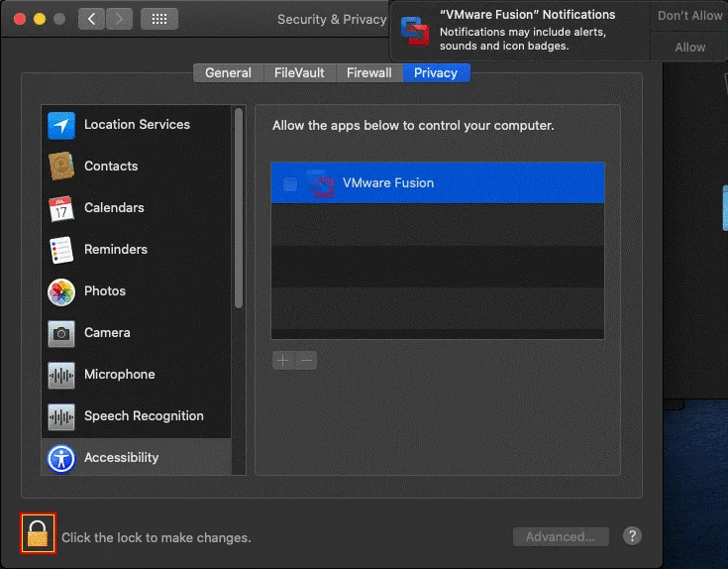The height and width of the screenshot is (569, 728).
Task: Open the Calendars privacy category
Action: click(114, 208)
